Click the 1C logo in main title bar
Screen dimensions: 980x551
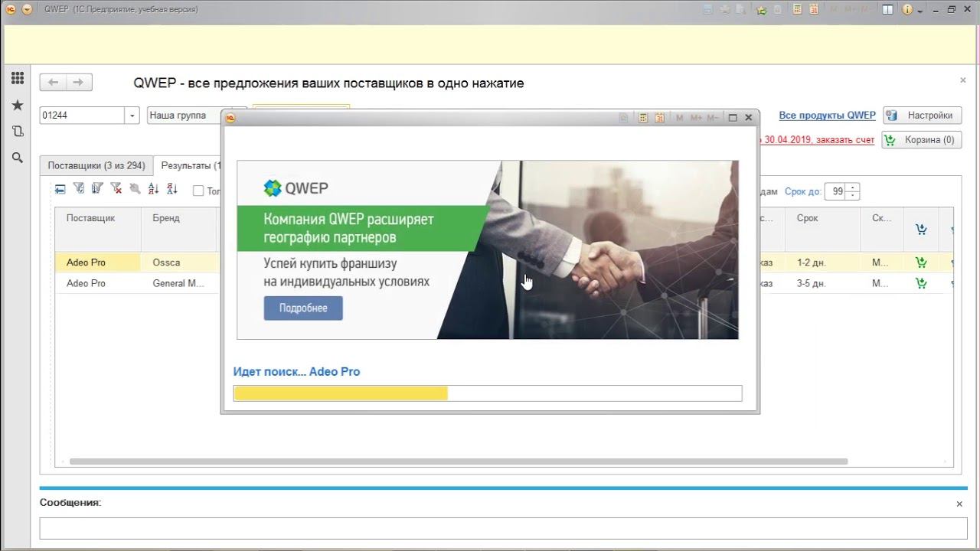[x=11, y=9]
